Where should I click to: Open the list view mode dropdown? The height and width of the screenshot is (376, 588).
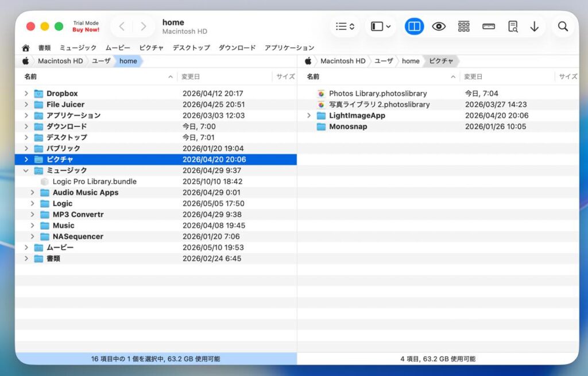click(345, 26)
